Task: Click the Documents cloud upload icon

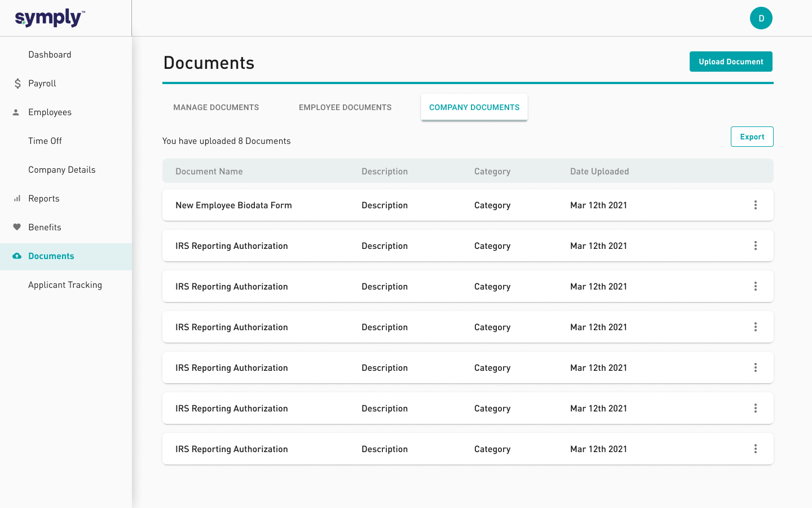Action: [17, 256]
